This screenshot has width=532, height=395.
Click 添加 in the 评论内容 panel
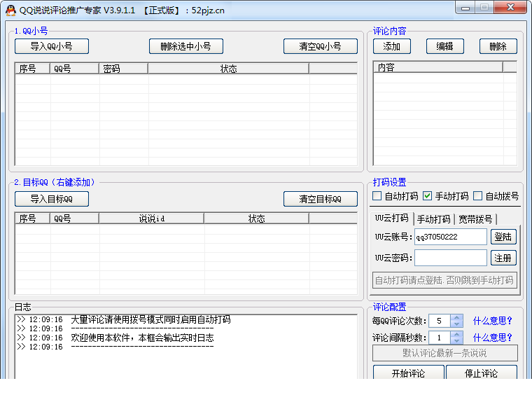[x=392, y=46]
